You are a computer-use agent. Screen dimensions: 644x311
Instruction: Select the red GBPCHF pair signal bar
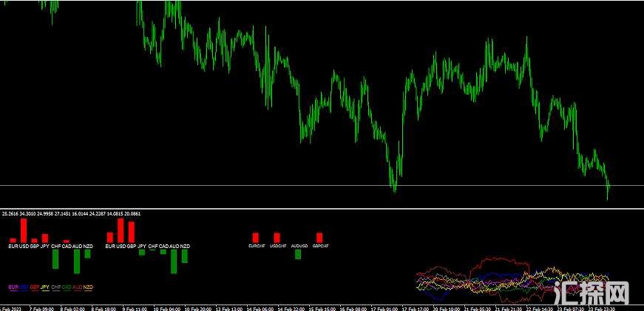click(x=319, y=237)
